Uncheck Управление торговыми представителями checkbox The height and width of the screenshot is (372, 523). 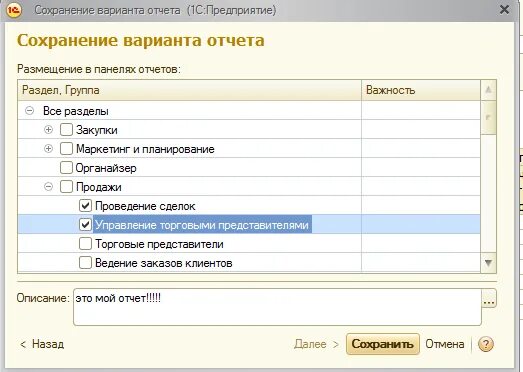point(85,225)
